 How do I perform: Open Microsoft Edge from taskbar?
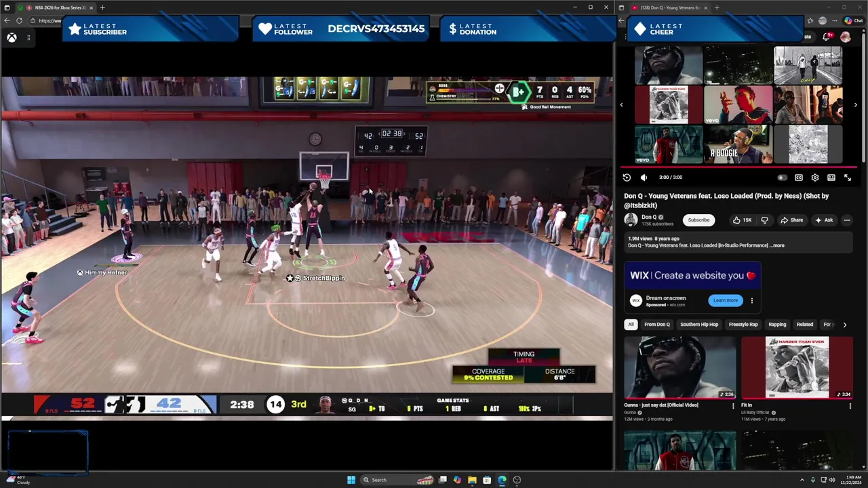502,480
